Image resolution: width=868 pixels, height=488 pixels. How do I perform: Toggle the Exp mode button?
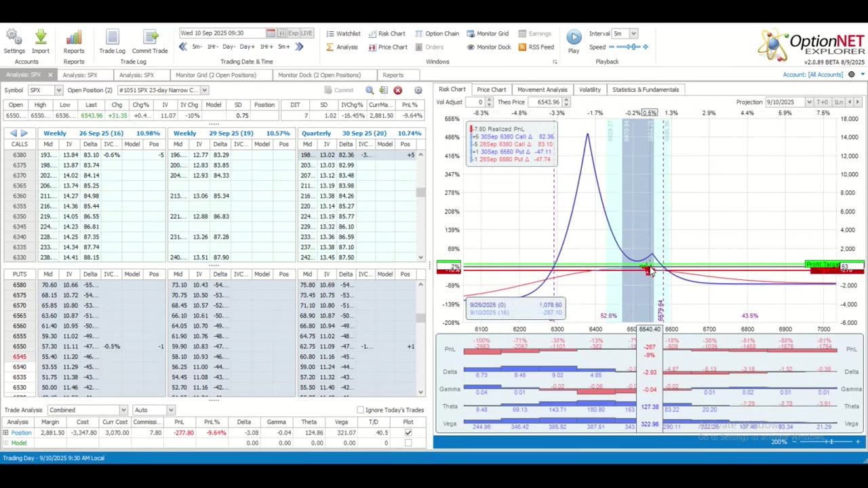point(293,33)
